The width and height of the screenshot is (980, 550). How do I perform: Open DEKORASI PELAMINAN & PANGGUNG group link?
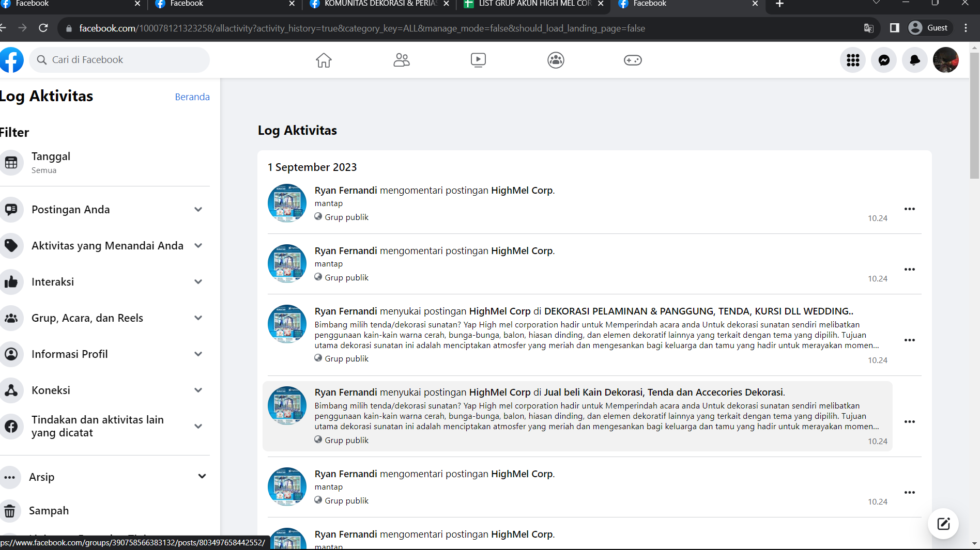(x=699, y=311)
